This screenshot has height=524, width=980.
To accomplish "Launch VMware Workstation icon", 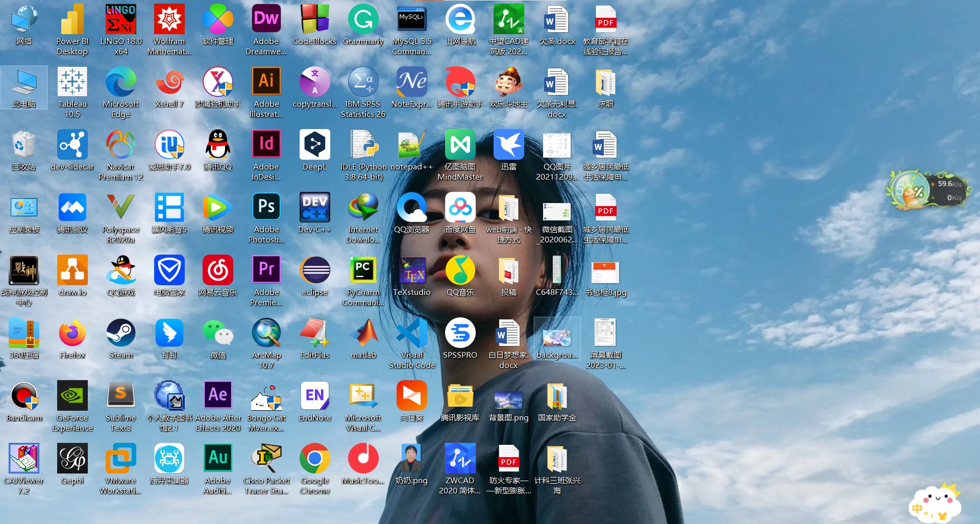I will click(120, 459).
